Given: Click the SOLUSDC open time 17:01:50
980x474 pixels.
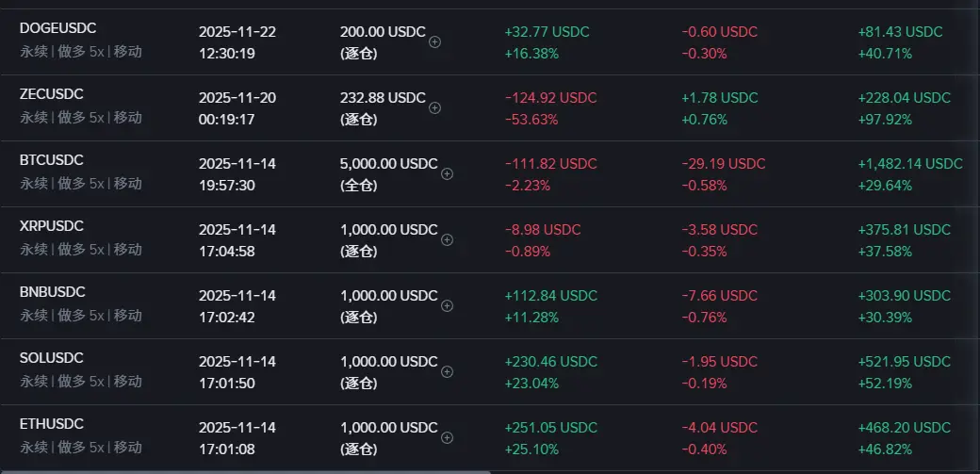Looking at the screenshot, I should (226, 382).
